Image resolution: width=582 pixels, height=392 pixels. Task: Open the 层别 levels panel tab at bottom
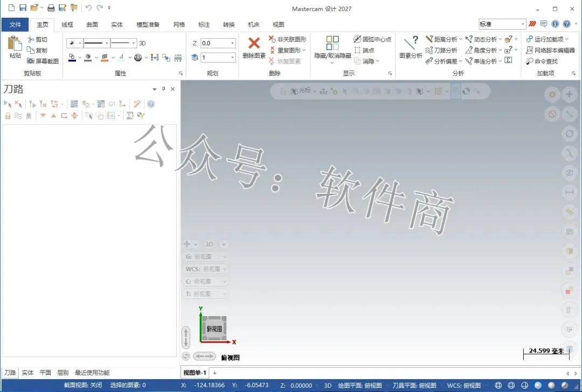point(63,373)
